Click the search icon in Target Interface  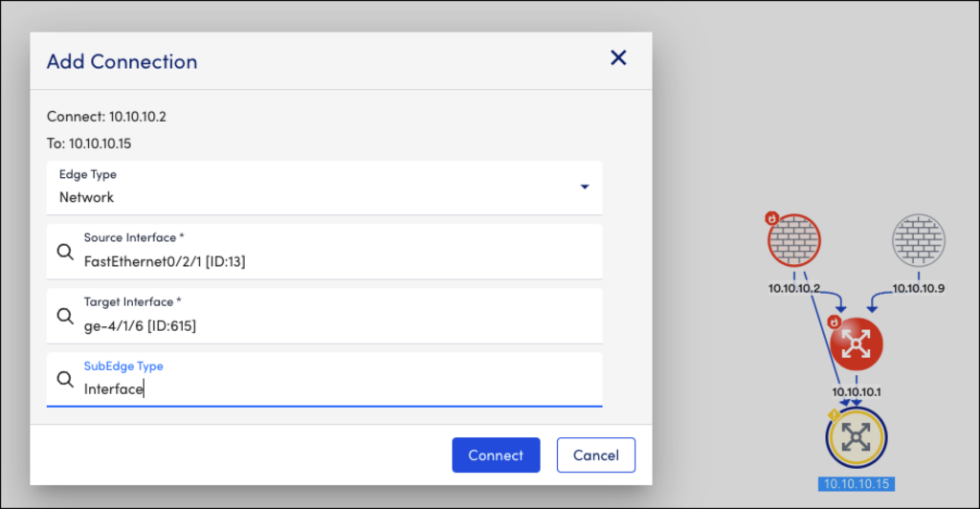[x=65, y=316]
